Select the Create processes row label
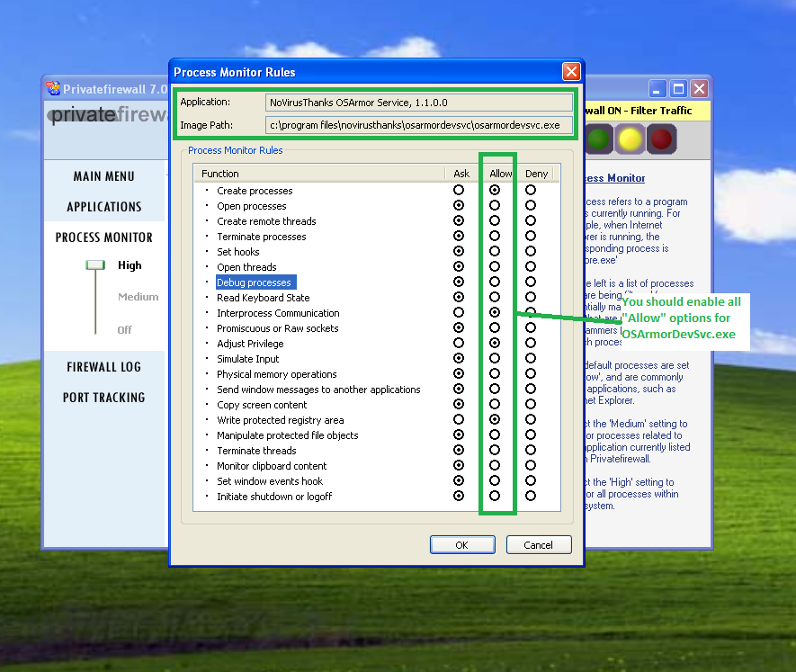This screenshot has width=796, height=672. click(x=255, y=191)
